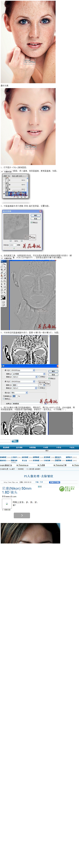Click 取消 in the High Pass dialog

(x=35, y=219)
